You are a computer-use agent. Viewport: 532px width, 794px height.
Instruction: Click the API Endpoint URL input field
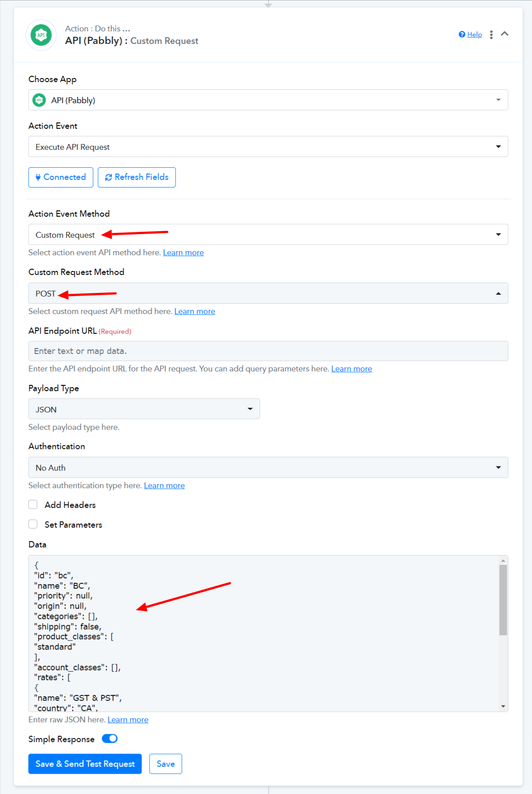coord(268,351)
